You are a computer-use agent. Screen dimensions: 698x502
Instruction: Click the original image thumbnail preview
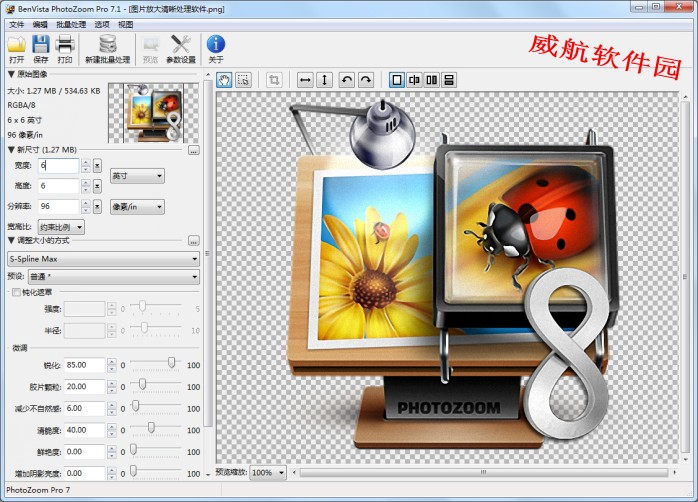(154, 113)
